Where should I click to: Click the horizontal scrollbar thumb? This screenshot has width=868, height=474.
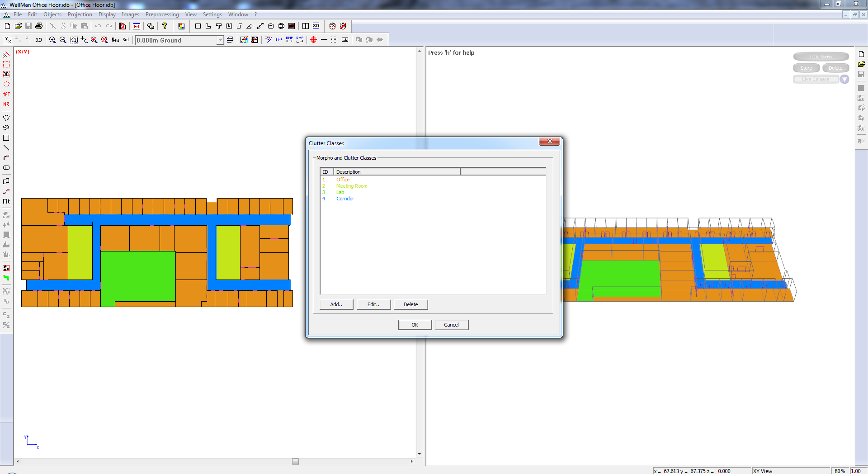tap(295, 461)
